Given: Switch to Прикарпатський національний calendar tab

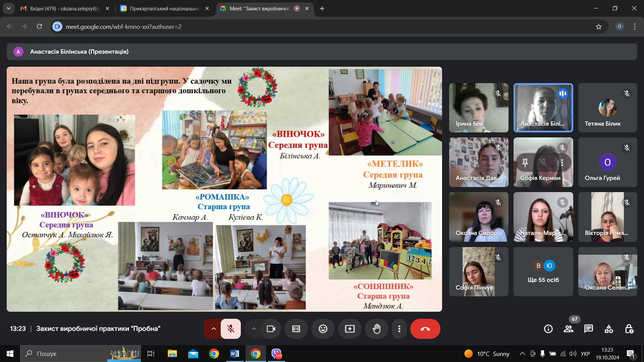Looking at the screenshot, I should 164,8.
